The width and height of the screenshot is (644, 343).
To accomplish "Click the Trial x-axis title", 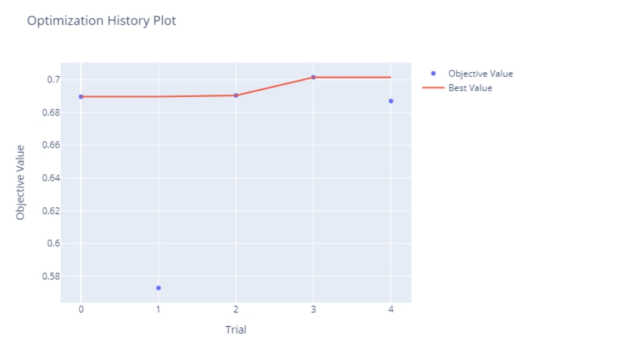I will coord(235,330).
